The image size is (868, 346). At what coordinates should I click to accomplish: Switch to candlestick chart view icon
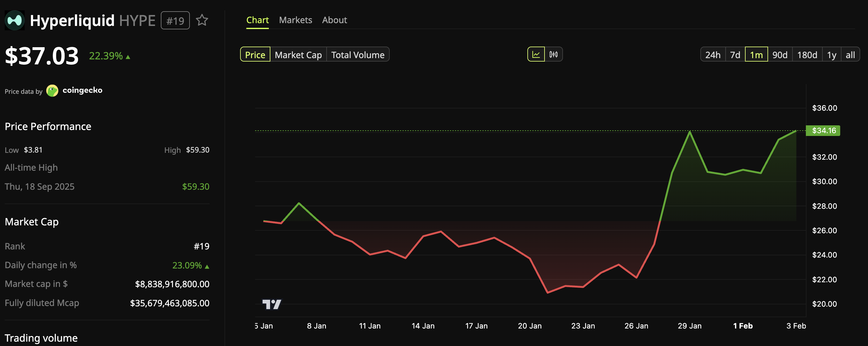(553, 54)
